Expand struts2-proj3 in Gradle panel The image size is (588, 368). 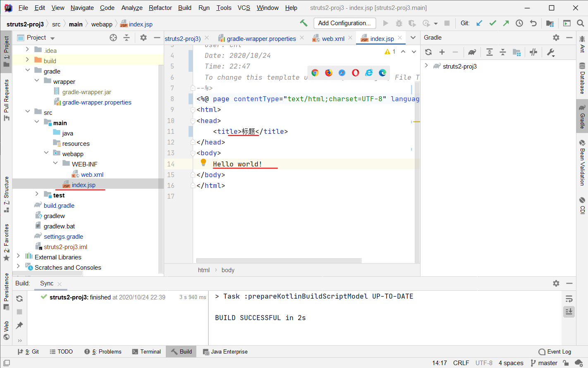(426, 65)
